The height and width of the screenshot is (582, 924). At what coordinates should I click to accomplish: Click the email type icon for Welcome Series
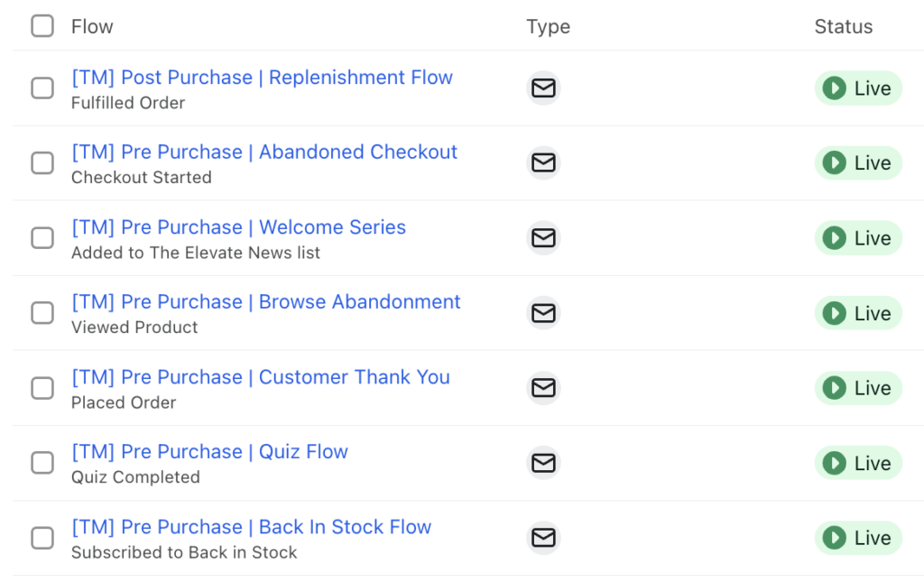[543, 238]
